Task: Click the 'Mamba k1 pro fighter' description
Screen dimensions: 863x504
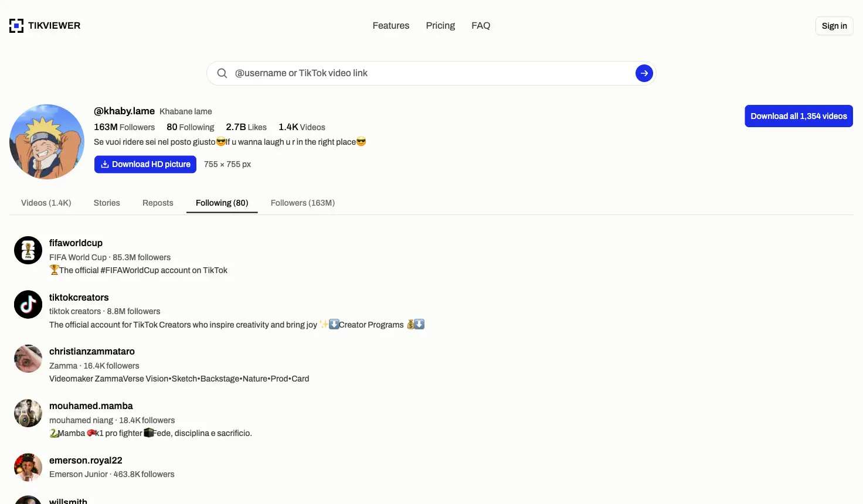Action: [x=151, y=433]
